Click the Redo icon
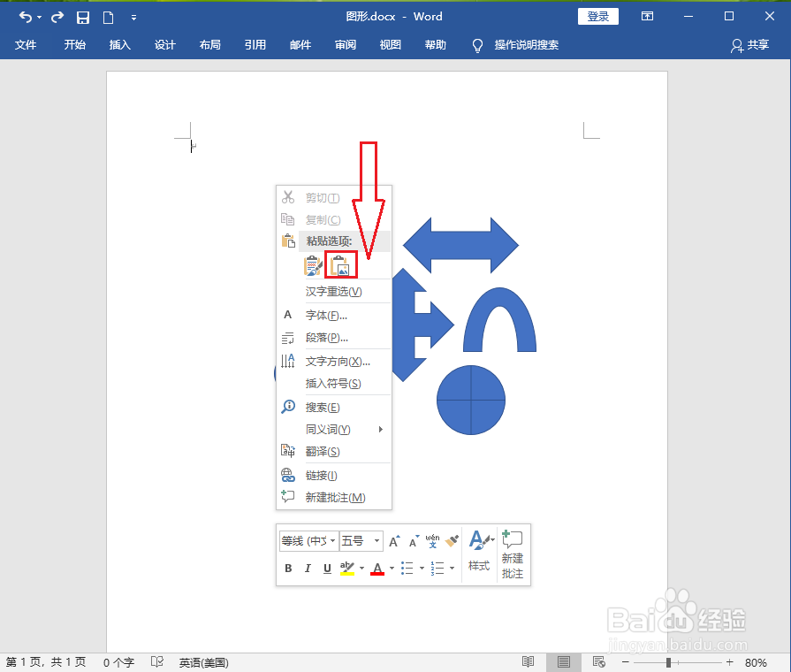 click(55, 16)
